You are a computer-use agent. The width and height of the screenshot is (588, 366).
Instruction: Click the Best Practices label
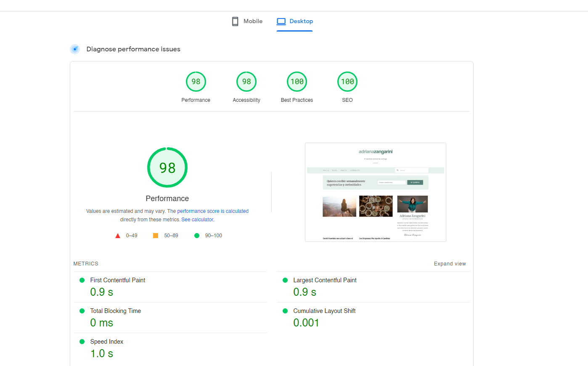(x=297, y=100)
